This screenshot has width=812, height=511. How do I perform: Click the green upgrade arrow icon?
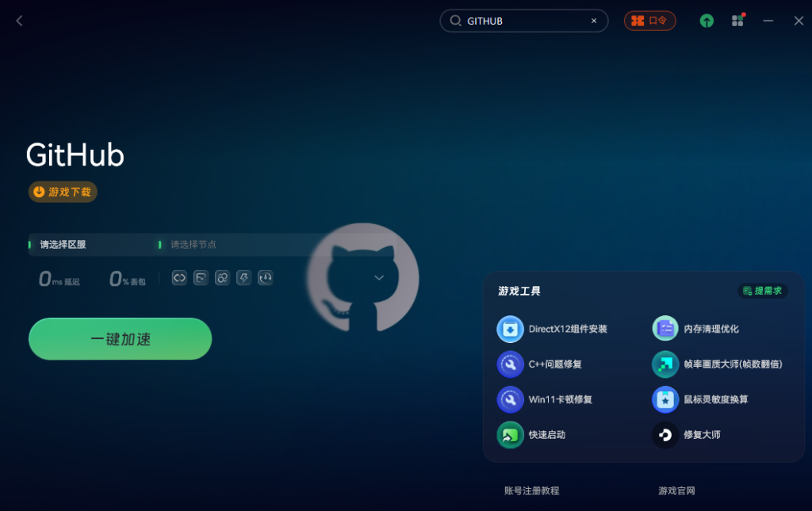(x=707, y=21)
